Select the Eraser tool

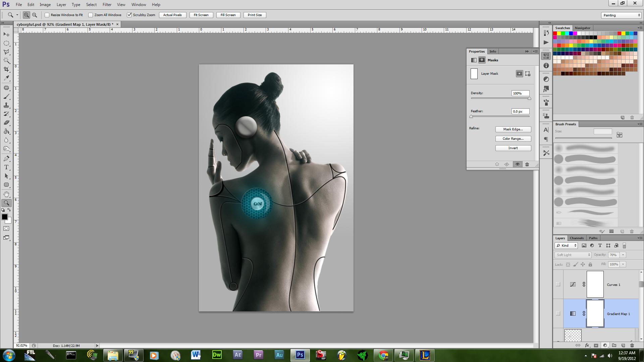(x=6, y=123)
